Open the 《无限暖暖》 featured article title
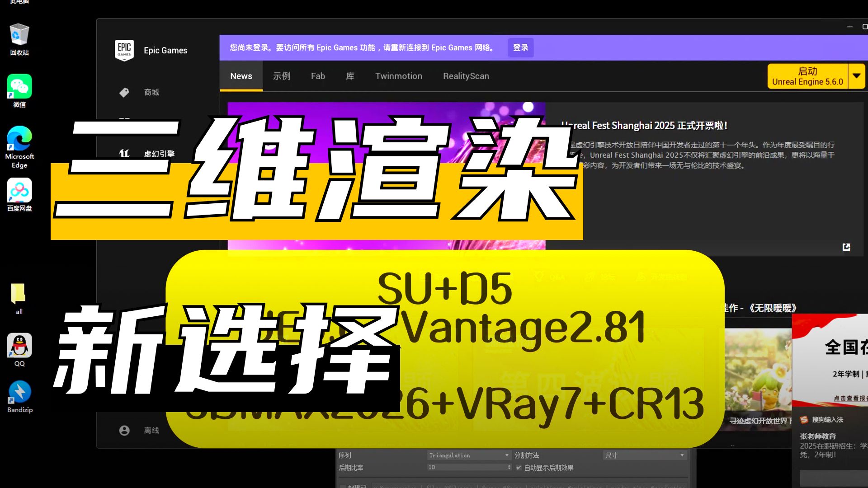The width and height of the screenshot is (868, 488). click(759, 308)
